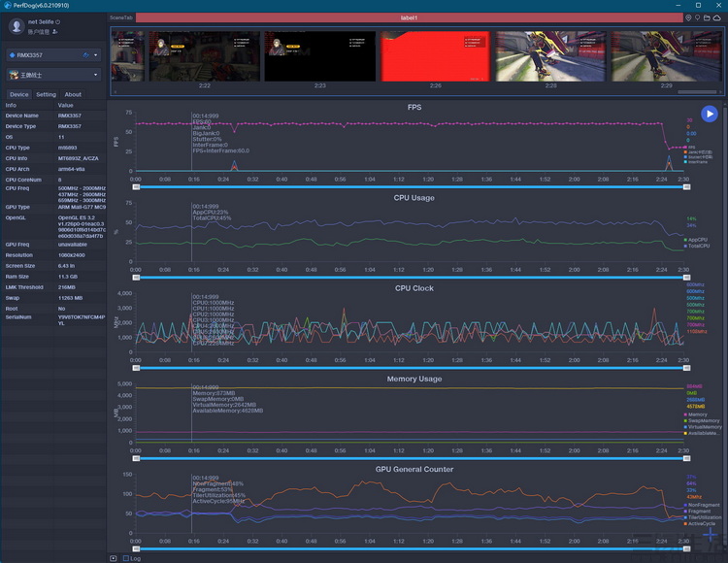
Task: Toggle NonFragment series in the GPU legend
Action: point(702,505)
